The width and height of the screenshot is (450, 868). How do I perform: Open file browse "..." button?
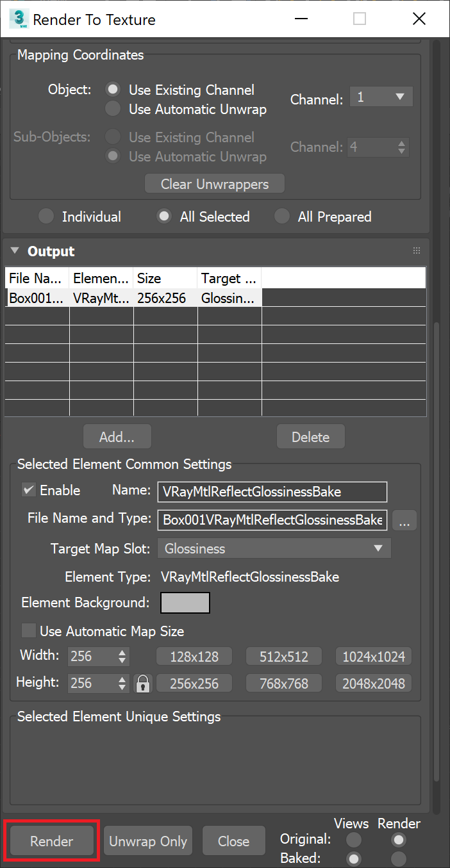404,520
